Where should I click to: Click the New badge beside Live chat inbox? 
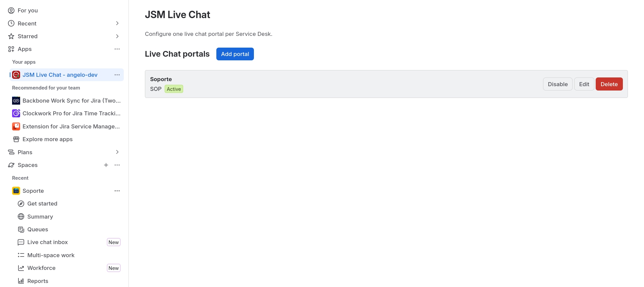click(x=114, y=242)
